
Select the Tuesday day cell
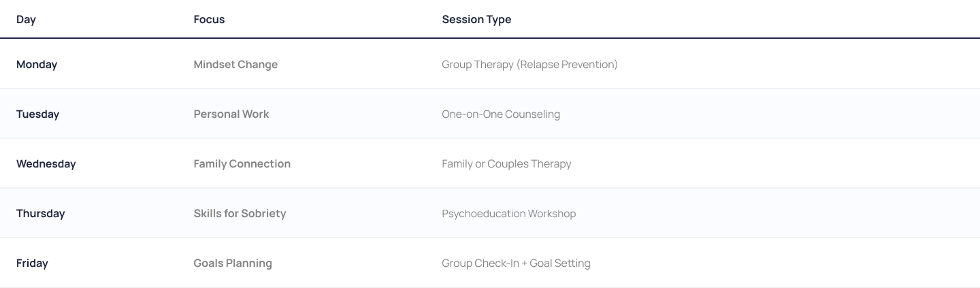[38, 114]
